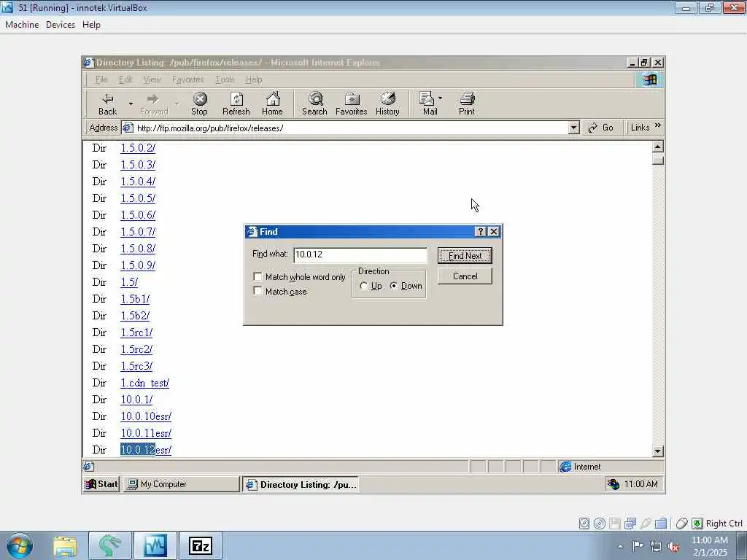This screenshot has height=560, width=747.
Task: Click the guest Start button
Action: (x=101, y=484)
